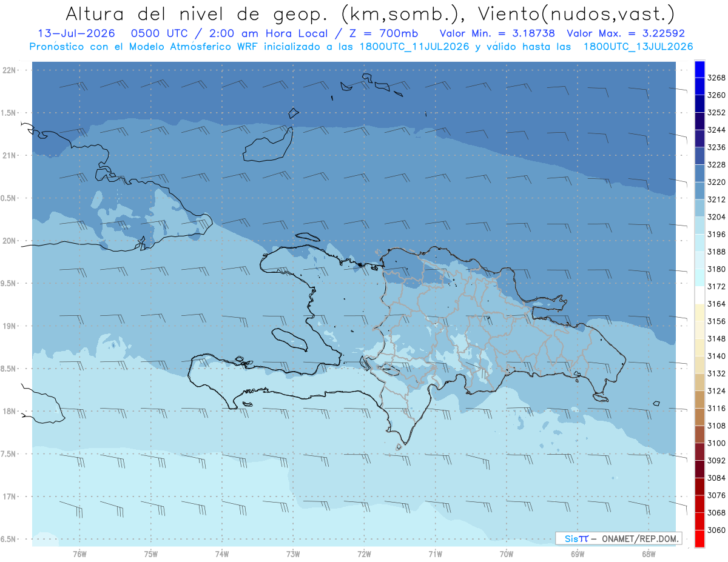
Task: Click the 3204 colorbar label
Action: click(x=716, y=216)
